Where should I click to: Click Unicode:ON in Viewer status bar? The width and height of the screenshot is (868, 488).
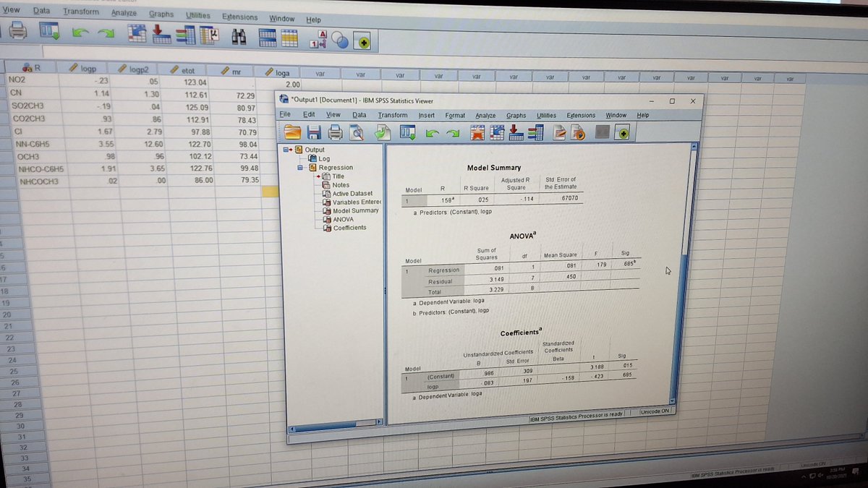pos(653,411)
